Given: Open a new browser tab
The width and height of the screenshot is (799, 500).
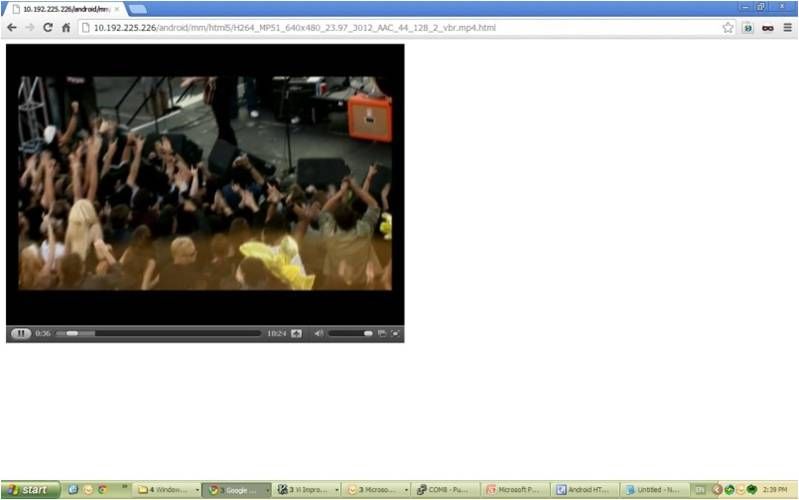Looking at the screenshot, I should click(x=138, y=9).
